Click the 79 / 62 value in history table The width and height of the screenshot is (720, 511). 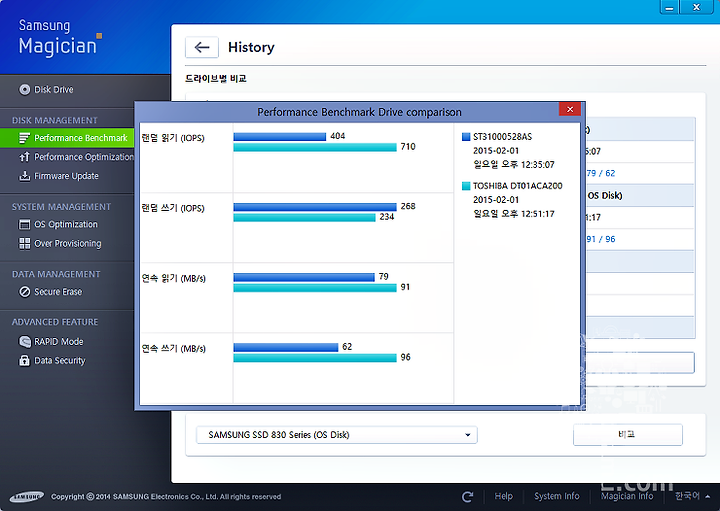click(x=601, y=173)
